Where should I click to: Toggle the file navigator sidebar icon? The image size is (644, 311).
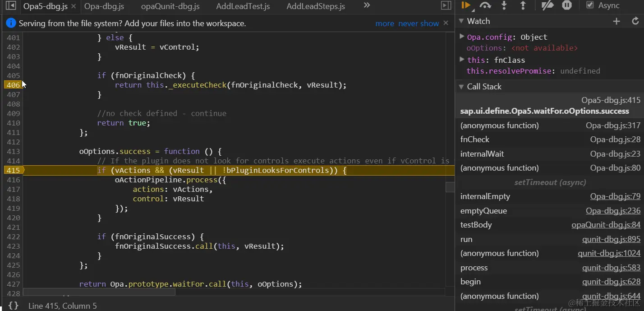[10, 6]
